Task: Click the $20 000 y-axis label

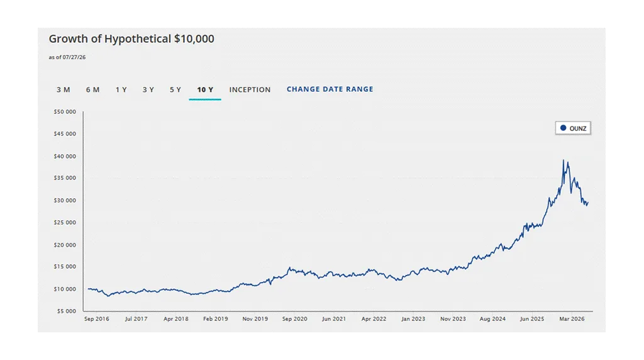Action: tap(65, 245)
